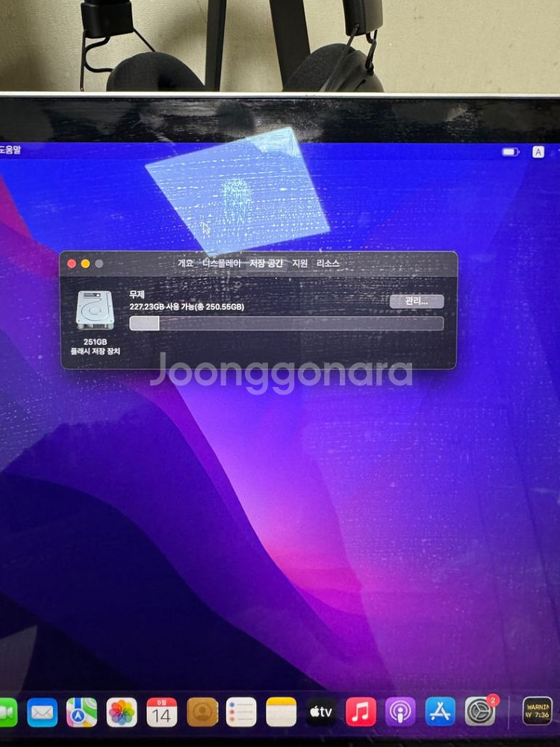
Task: Open the Mail app in Dock
Action: 43,713
